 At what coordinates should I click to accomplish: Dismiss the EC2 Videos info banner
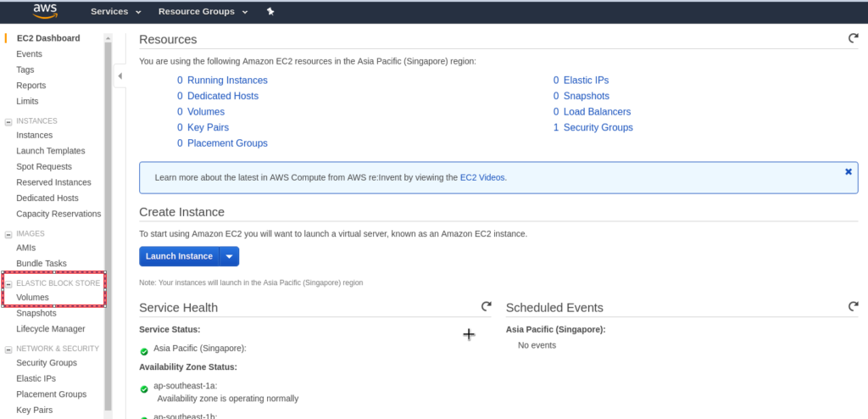pos(848,172)
